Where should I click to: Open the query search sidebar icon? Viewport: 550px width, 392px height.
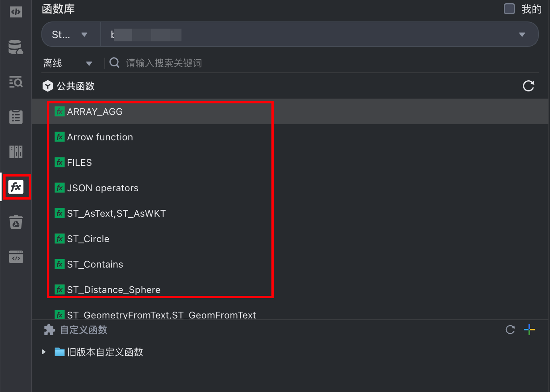point(16,82)
